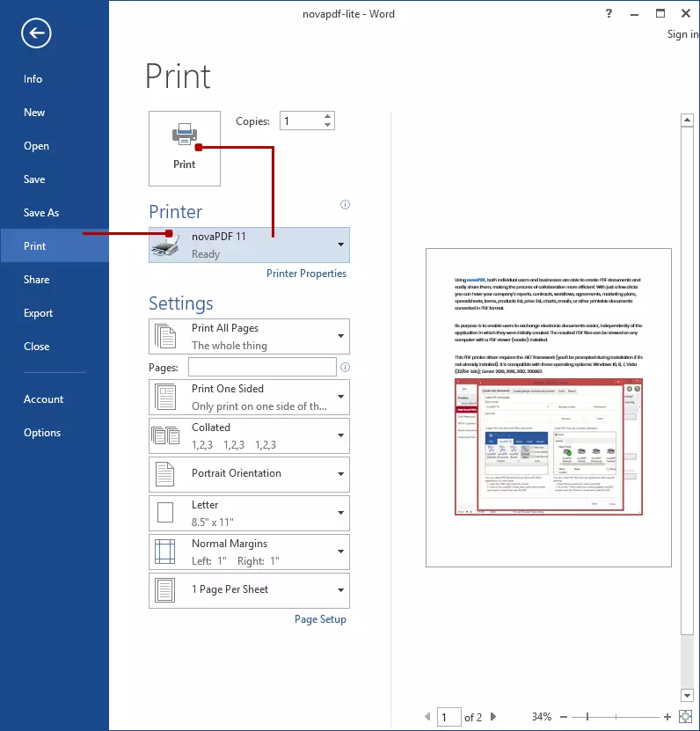Click in the Pages input field
The width and height of the screenshot is (700, 731).
click(x=262, y=367)
